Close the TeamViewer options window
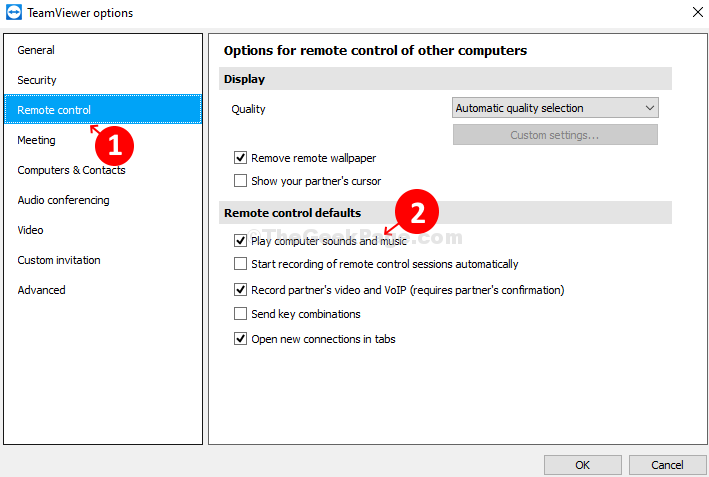The height and width of the screenshot is (477, 709). click(x=698, y=12)
